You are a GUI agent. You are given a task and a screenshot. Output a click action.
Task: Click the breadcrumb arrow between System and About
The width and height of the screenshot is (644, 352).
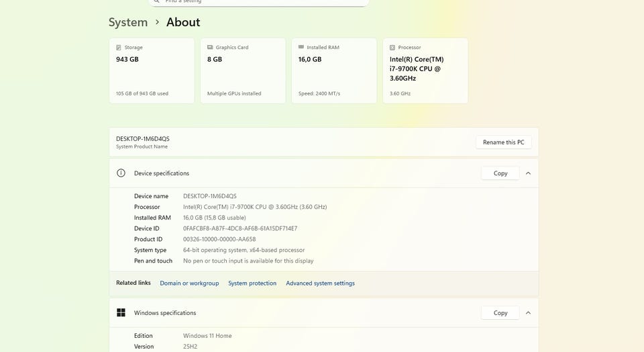tap(157, 22)
